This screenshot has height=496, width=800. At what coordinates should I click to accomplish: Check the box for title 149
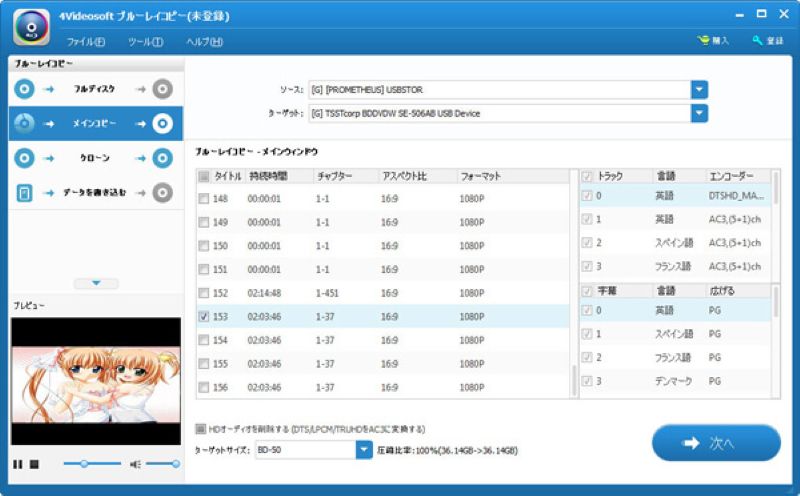(x=204, y=222)
